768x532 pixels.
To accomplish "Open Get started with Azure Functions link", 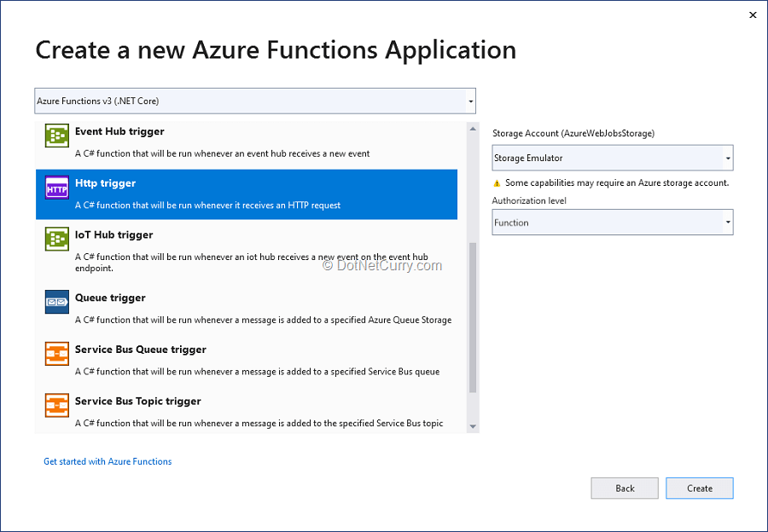I will click(x=108, y=461).
